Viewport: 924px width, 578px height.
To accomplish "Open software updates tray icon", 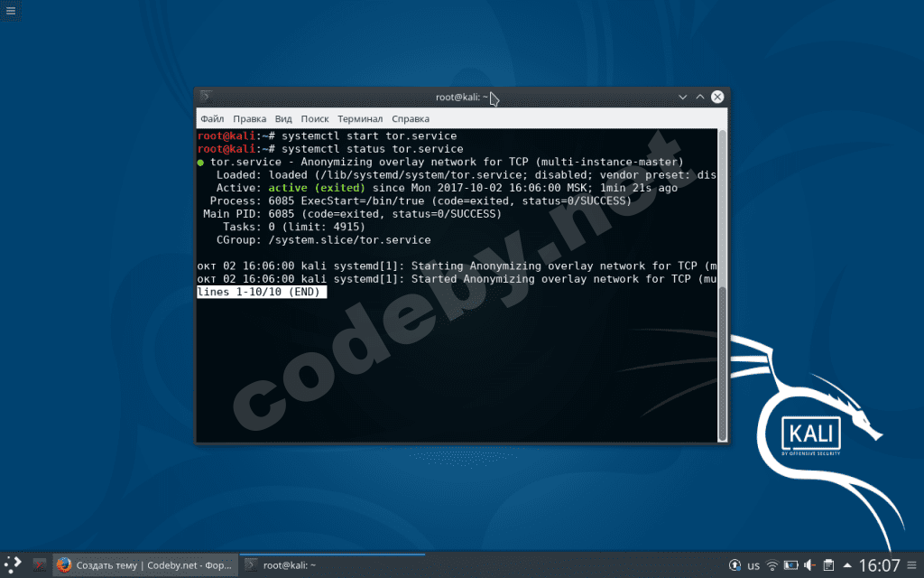I will [735, 565].
